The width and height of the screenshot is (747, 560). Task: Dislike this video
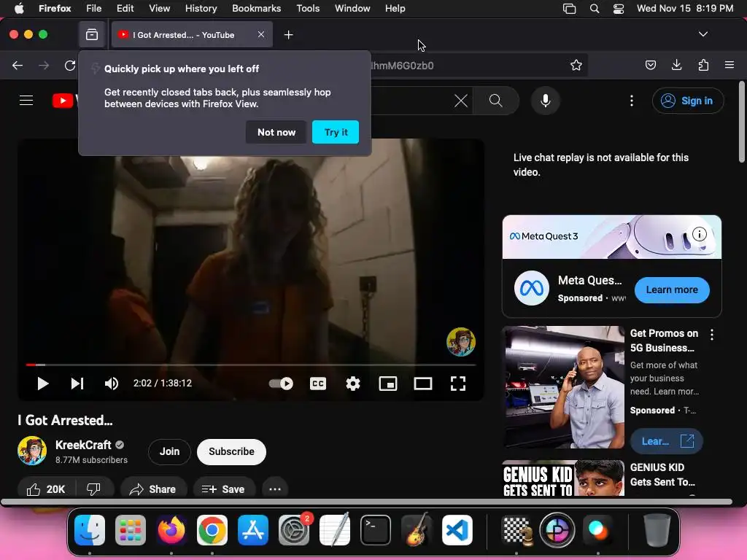click(x=94, y=489)
